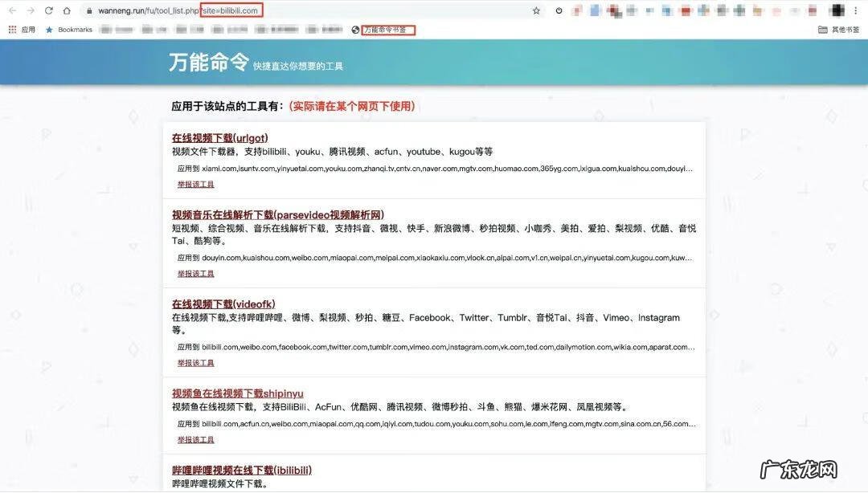The image size is (868, 493).
Task: Open the 视频鱼在线视频下载shipinyu link
Action: 236,393
